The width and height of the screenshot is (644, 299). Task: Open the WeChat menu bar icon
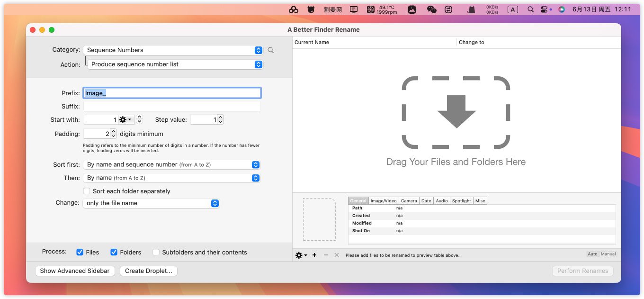431,9
